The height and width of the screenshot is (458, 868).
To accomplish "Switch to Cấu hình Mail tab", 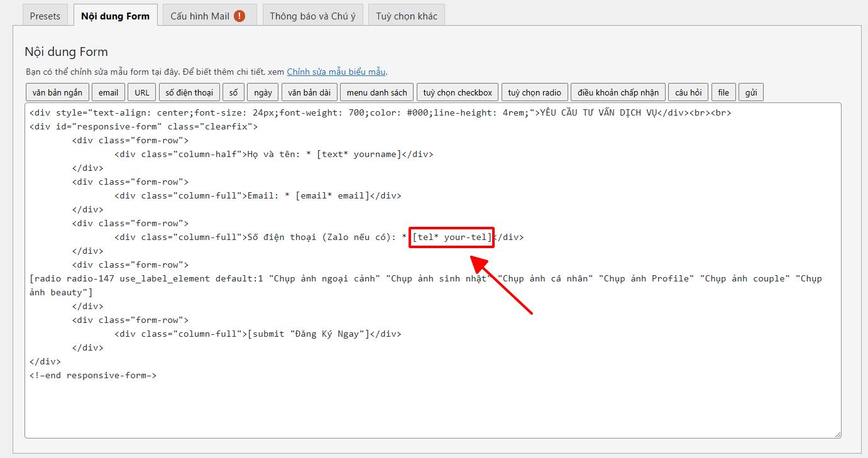I will (209, 16).
